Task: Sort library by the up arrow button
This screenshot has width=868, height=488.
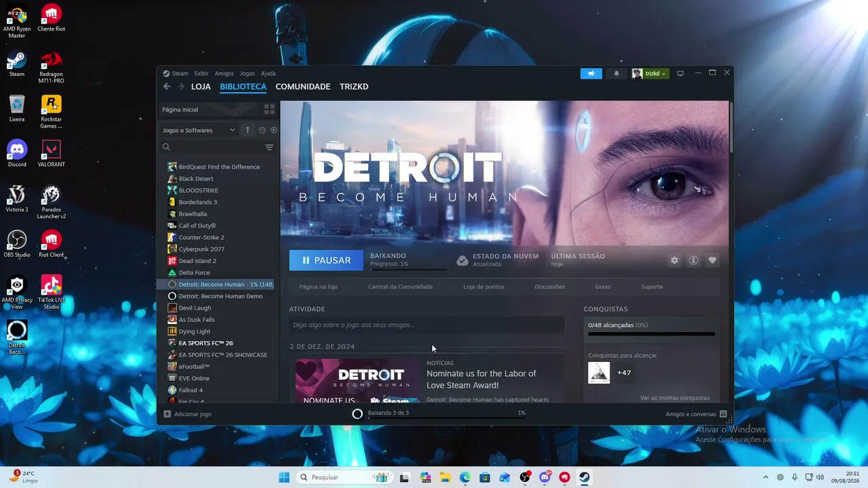Action: (x=248, y=130)
